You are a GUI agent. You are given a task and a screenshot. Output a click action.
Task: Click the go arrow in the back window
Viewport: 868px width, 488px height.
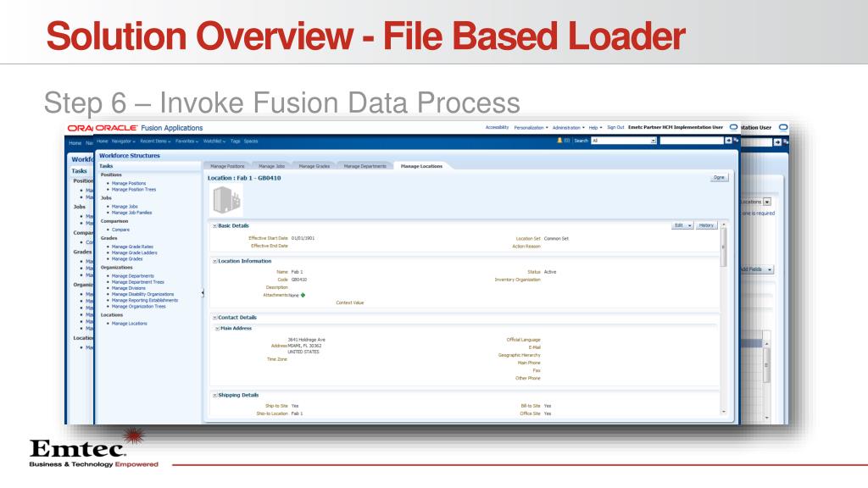click(x=777, y=142)
